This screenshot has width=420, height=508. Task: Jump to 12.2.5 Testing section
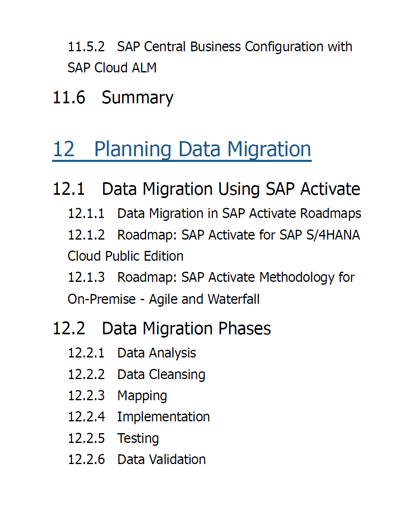(113, 438)
